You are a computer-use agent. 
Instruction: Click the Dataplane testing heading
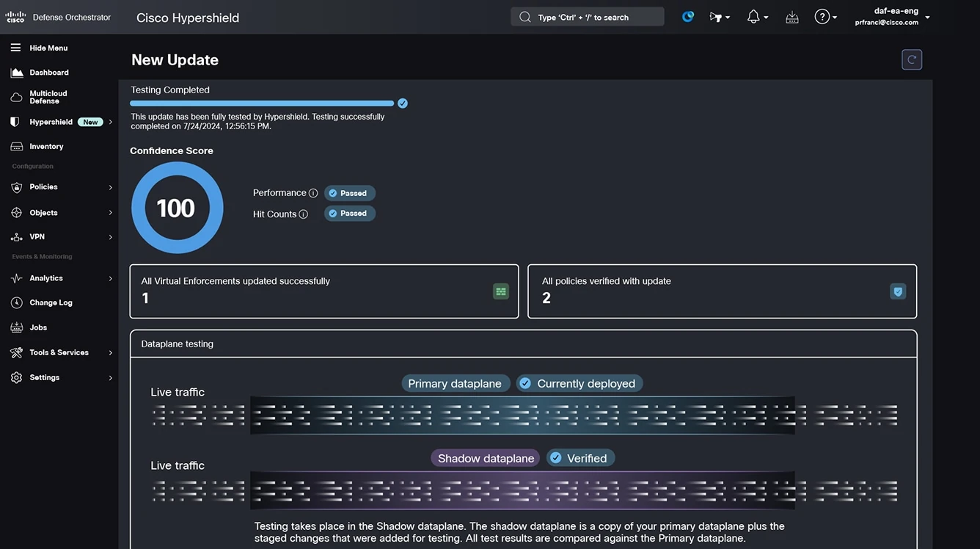178,343
